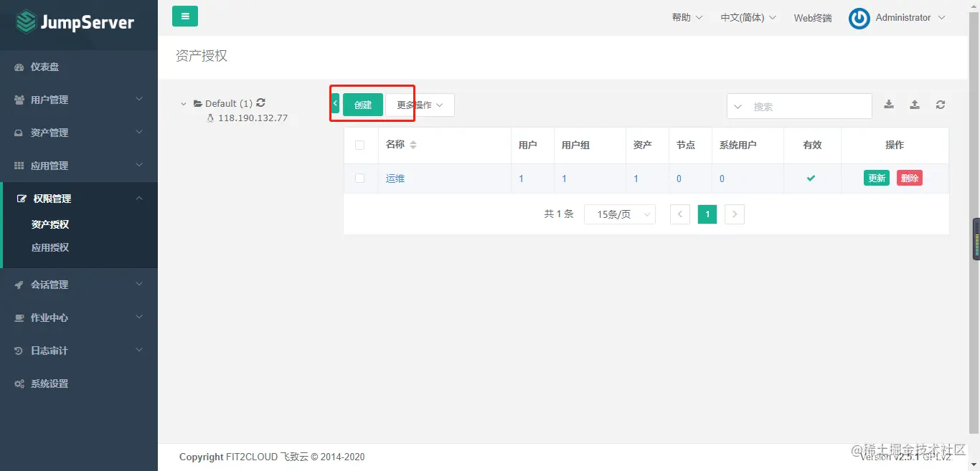The image size is (980, 471).
Task: Open the 运维 permission link
Action: (395, 179)
